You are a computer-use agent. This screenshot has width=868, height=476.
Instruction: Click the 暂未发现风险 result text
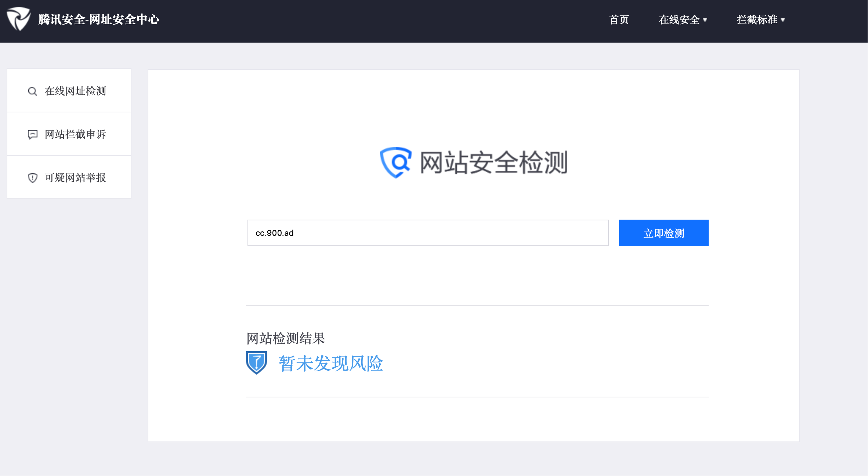tap(330, 364)
